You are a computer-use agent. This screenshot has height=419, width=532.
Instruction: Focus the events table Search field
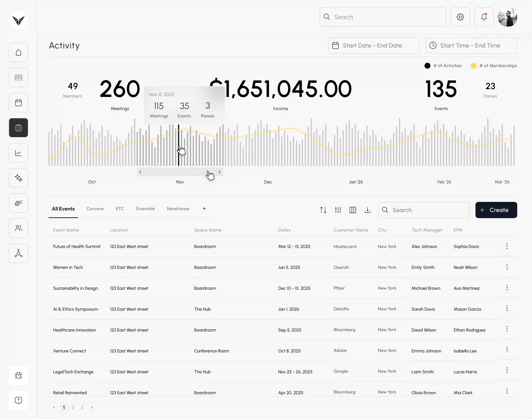click(x=424, y=210)
